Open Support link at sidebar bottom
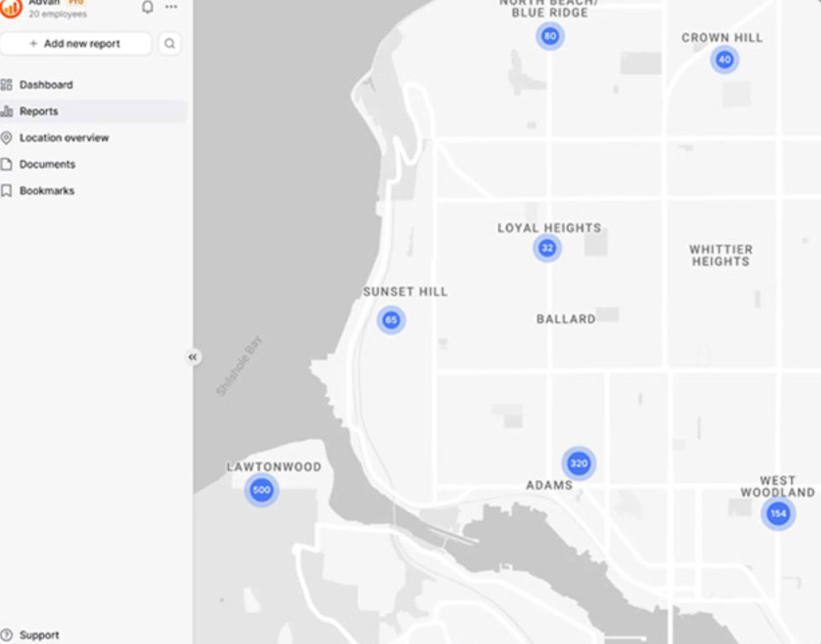 coord(39,635)
